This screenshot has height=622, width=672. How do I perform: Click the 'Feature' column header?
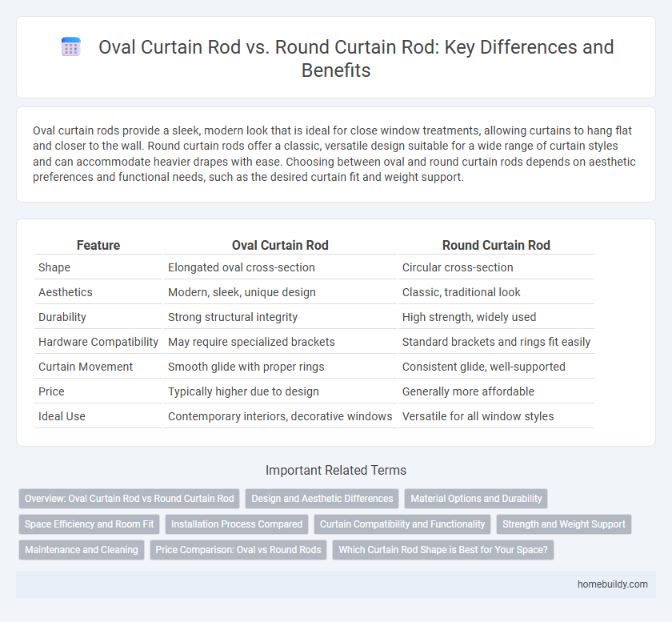tap(98, 246)
